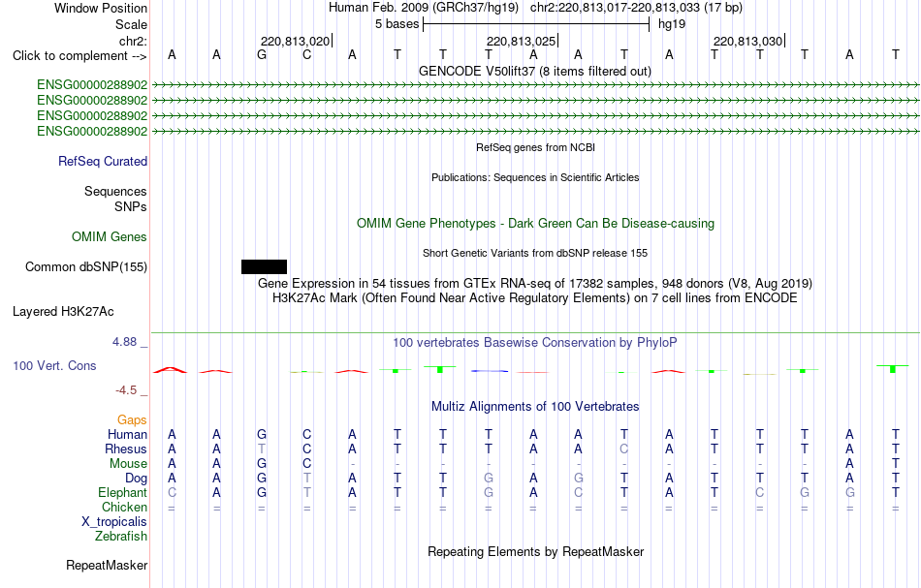Open 'Multiz Alignments of 100 Vertebrates' title
This screenshot has width=921, height=588.
535,406
